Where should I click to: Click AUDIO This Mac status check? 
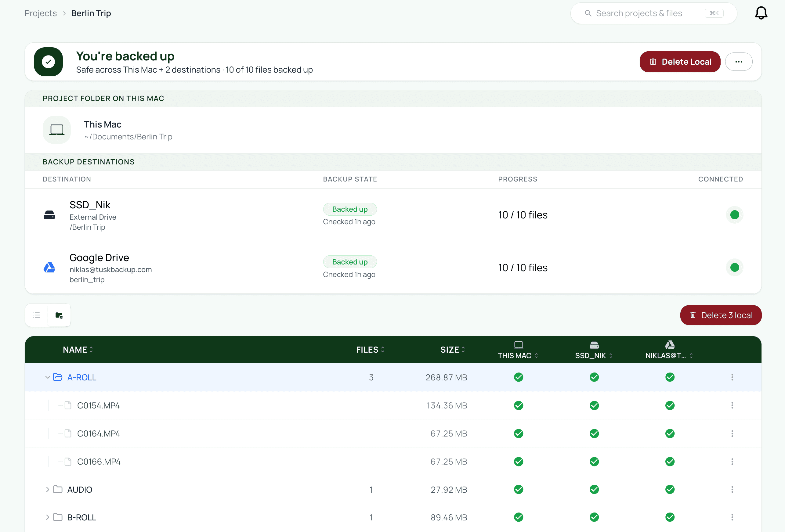point(519,490)
